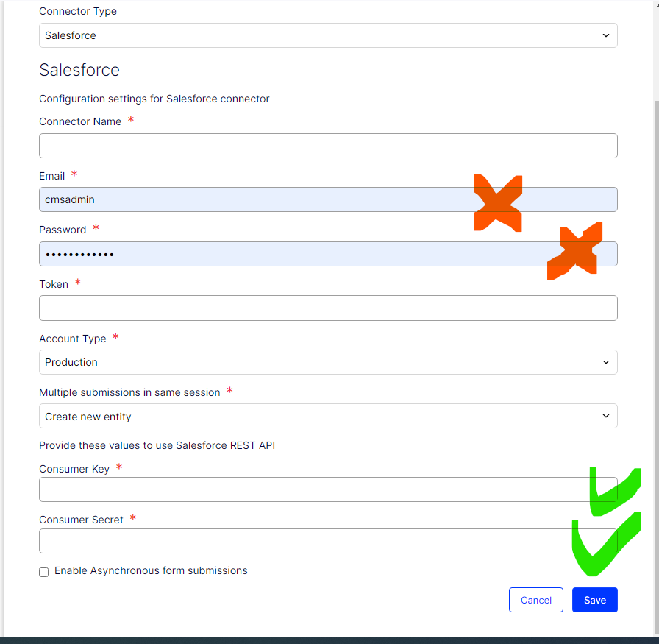Image resolution: width=659 pixels, height=644 pixels.
Task: Click the "Consumer Secret" field label
Action: (x=82, y=520)
